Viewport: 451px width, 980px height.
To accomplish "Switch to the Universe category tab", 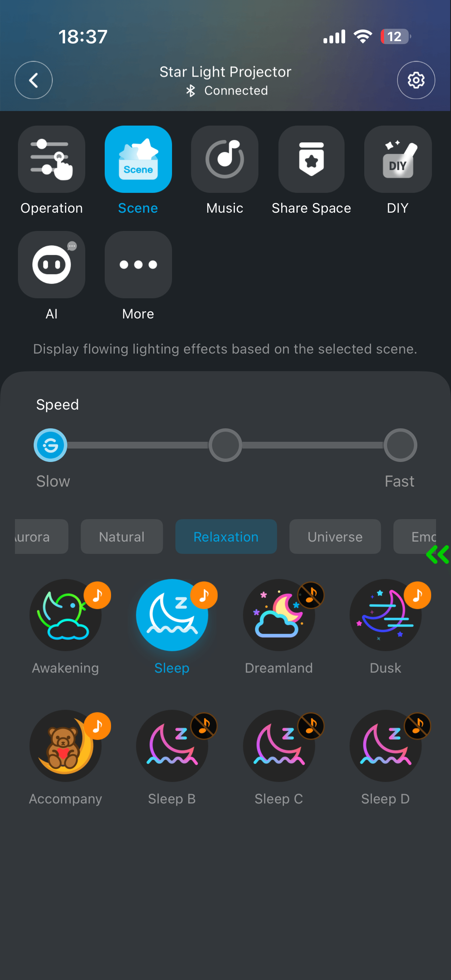I will tap(335, 536).
